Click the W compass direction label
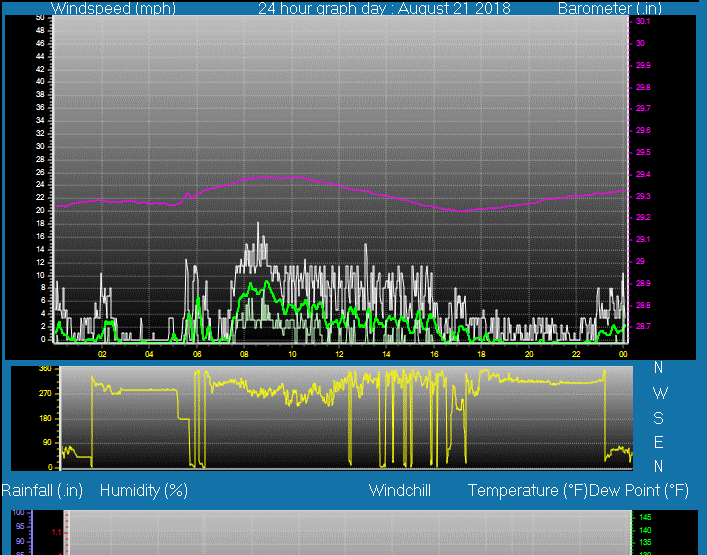 tap(660, 394)
